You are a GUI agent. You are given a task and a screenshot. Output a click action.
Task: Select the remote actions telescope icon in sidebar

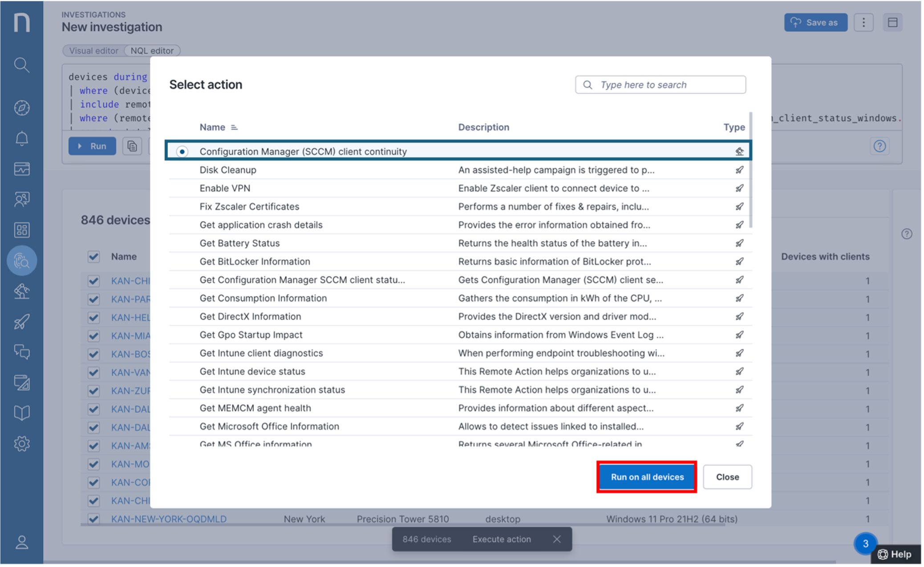[x=21, y=292]
